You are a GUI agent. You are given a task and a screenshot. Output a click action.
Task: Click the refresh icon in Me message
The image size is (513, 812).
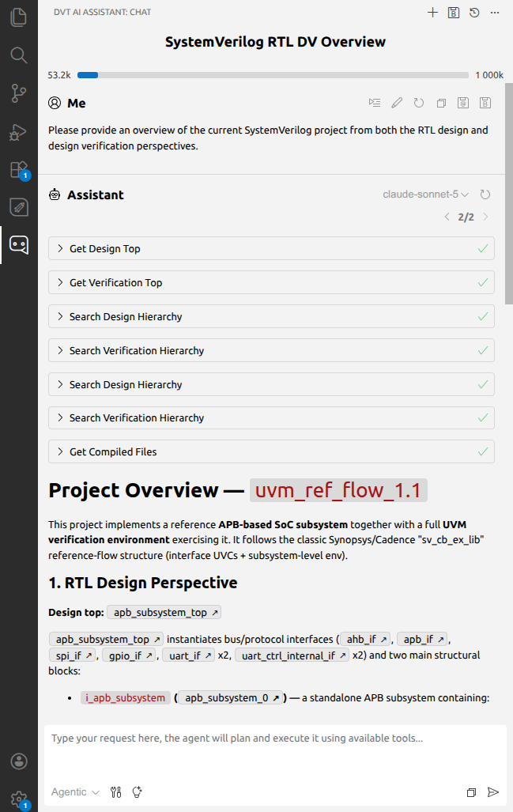[419, 103]
